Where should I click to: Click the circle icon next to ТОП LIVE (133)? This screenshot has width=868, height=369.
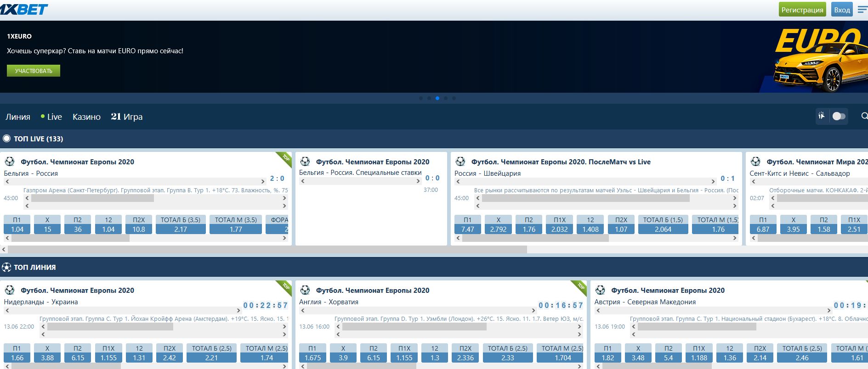6,139
